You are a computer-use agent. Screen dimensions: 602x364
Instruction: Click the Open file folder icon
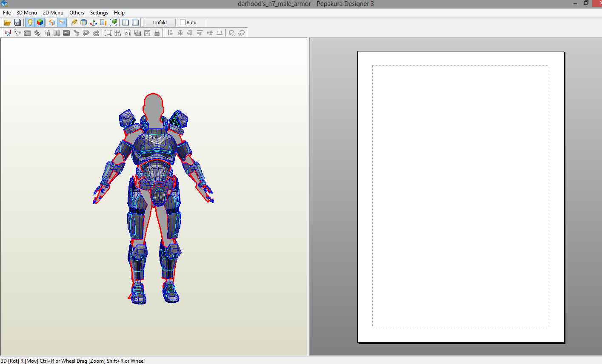(7, 23)
